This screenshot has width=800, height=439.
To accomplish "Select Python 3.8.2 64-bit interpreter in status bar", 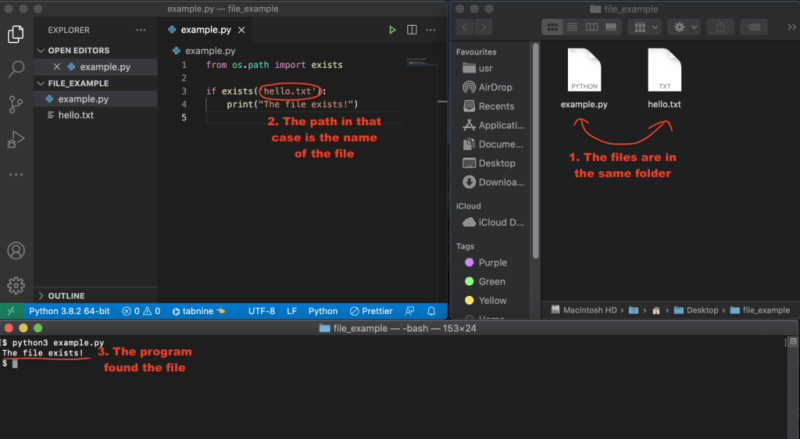I will (x=69, y=311).
